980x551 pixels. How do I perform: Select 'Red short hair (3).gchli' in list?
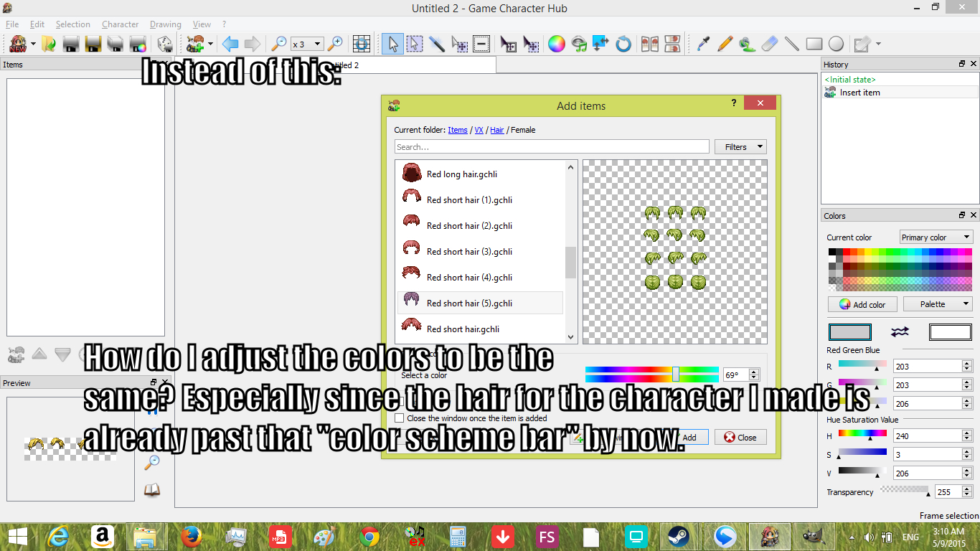tap(469, 252)
